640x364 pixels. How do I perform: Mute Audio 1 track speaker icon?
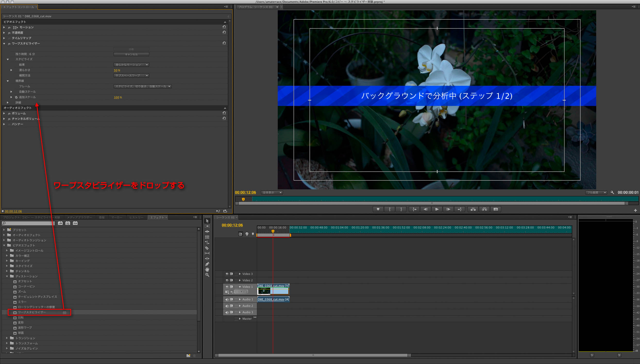click(x=227, y=299)
